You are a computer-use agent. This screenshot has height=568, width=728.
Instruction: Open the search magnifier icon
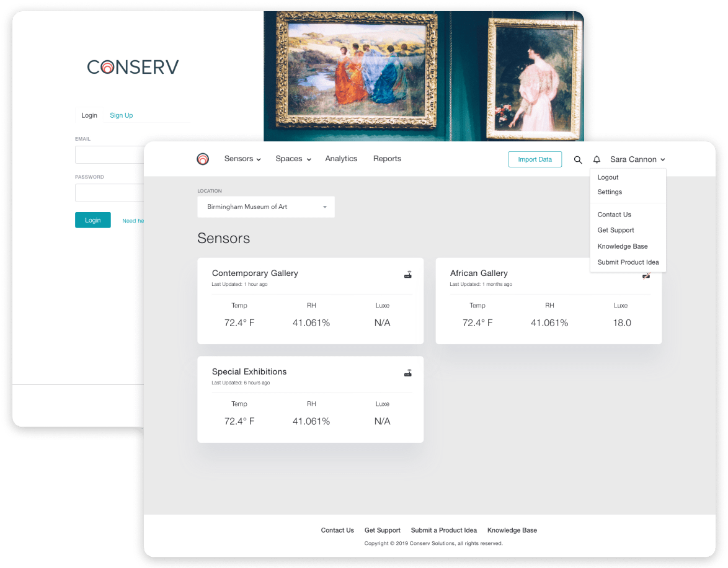(577, 160)
